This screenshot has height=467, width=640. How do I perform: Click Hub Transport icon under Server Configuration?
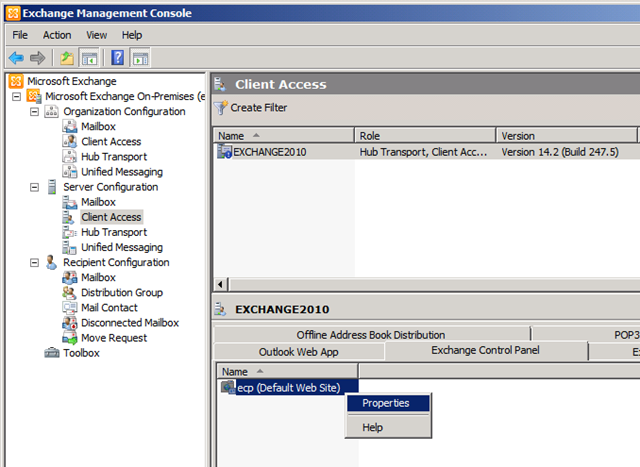point(70,232)
